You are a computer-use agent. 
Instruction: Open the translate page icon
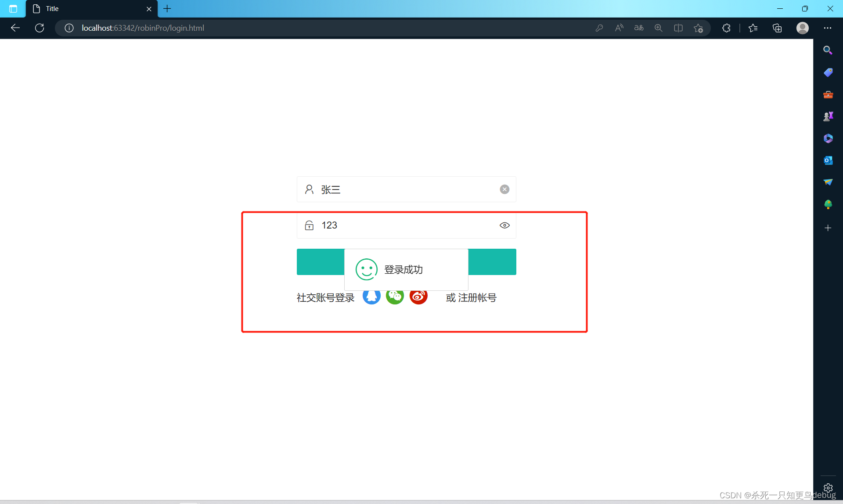[x=639, y=28]
